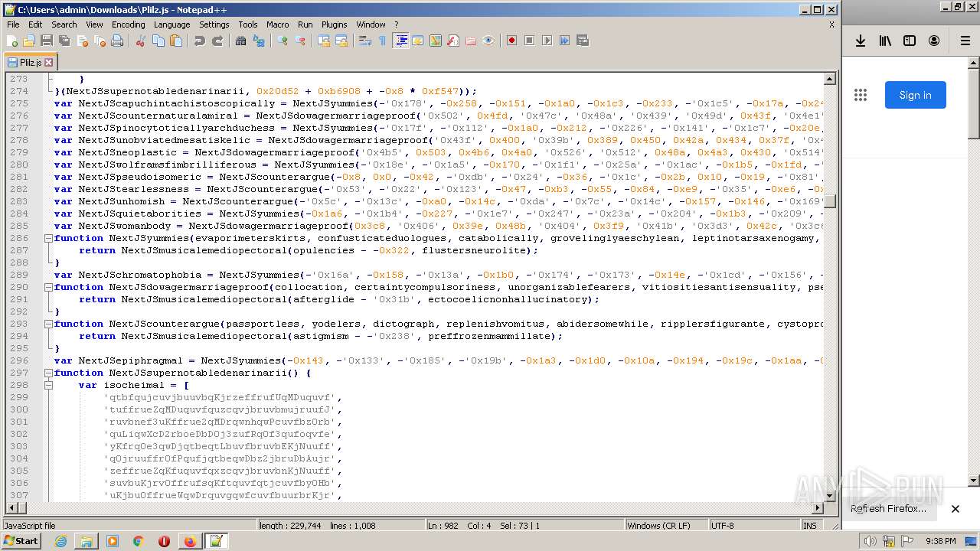Start macro recording with the red dot icon
Screen dimensions: 980x551
click(x=511, y=41)
